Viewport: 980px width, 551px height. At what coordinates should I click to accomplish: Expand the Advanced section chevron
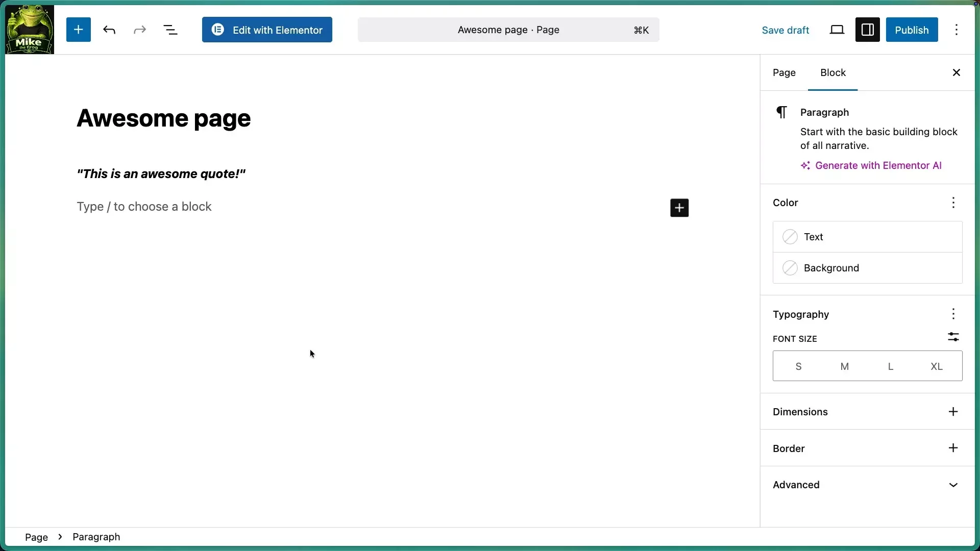pyautogui.click(x=953, y=485)
